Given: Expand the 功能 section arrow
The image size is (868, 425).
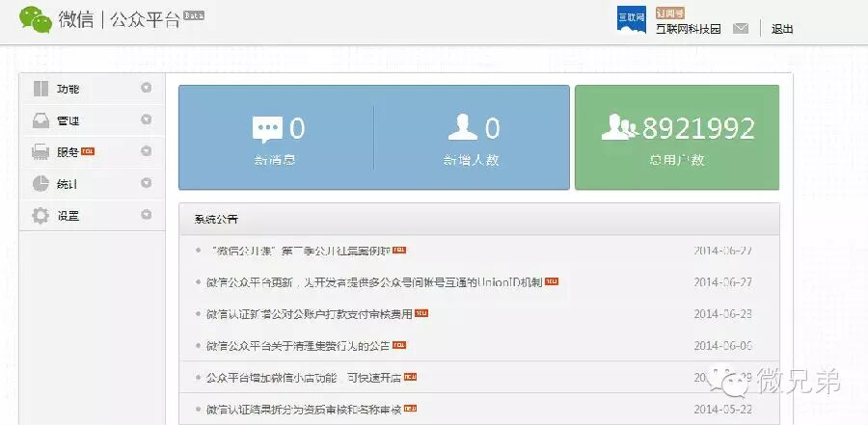Looking at the screenshot, I should 147,88.
